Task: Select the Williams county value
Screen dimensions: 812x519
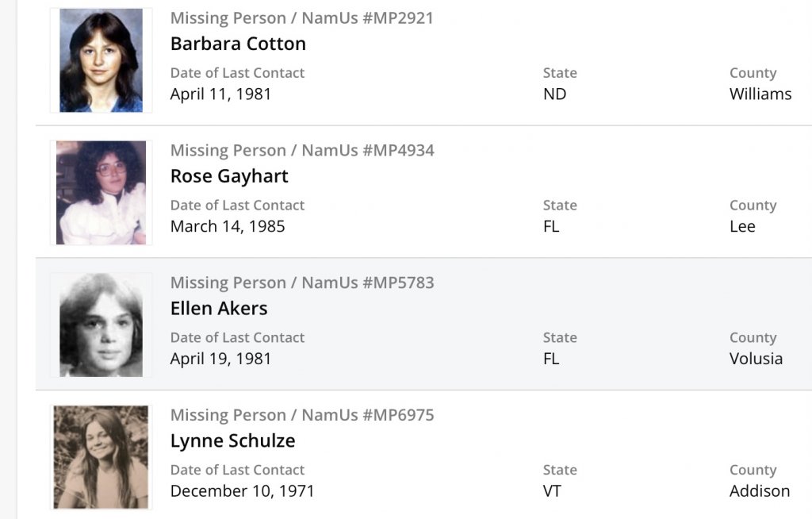Action: click(760, 94)
